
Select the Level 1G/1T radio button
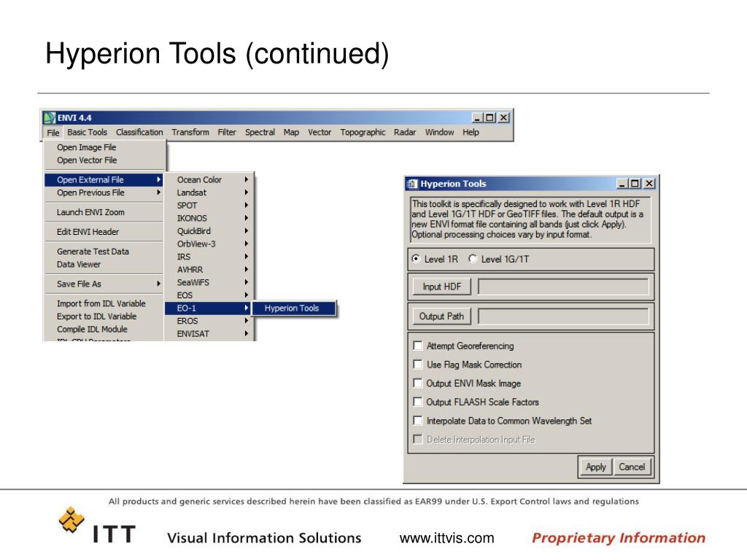tap(473, 259)
